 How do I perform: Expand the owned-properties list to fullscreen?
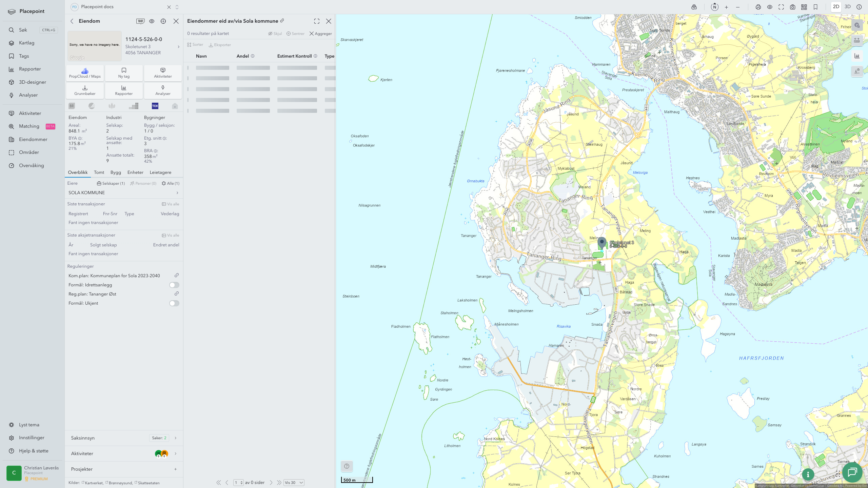pos(317,21)
